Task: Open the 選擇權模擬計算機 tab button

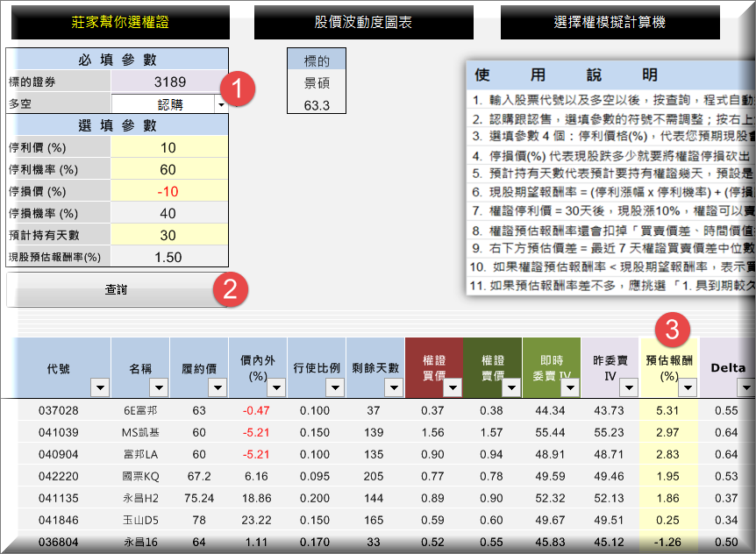Action: (610, 22)
